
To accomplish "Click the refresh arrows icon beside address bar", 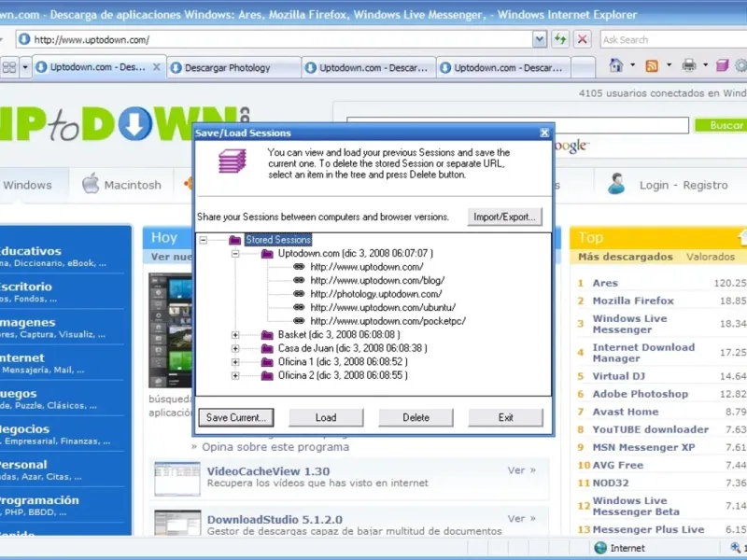I will point(561,39).
